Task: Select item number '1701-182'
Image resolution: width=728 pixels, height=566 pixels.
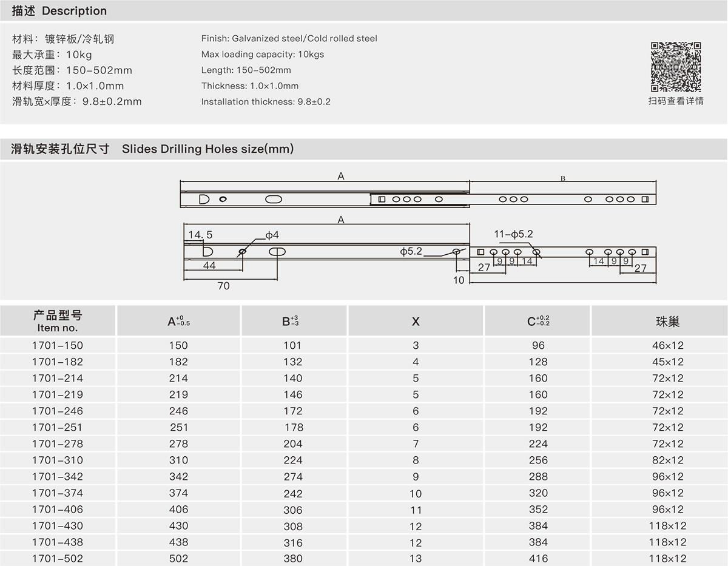Action: 58,362
